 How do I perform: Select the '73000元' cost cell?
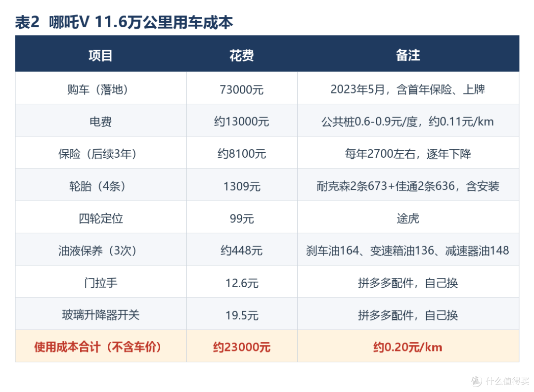(242, 88)
